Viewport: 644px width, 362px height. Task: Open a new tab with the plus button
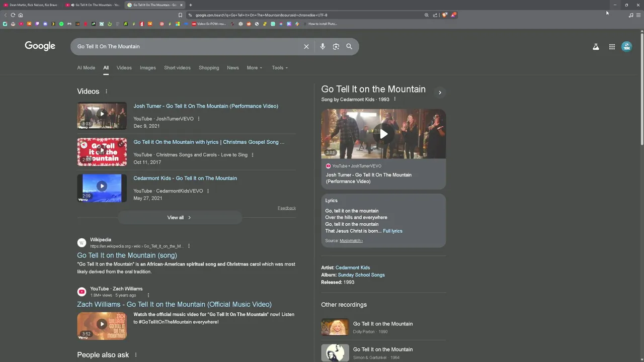tap(190, 5)
